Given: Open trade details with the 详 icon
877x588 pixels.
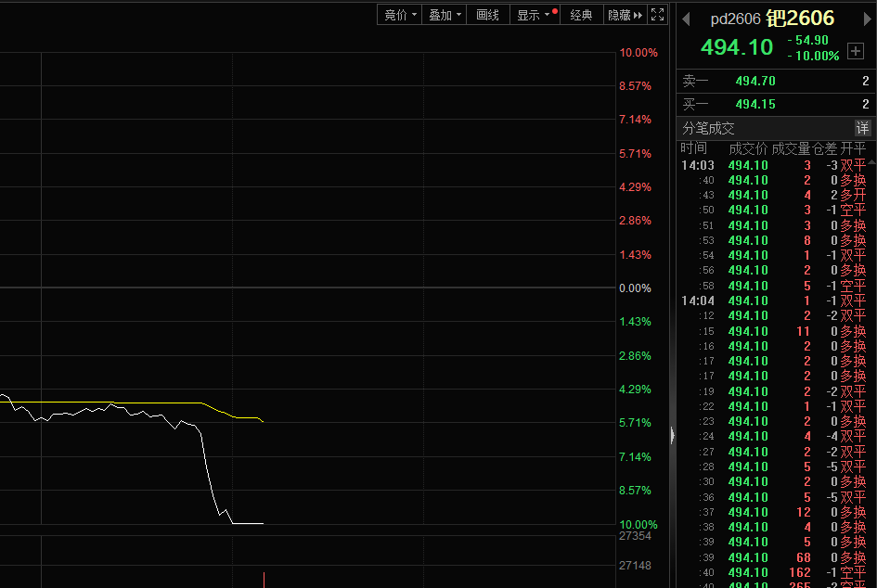Looking at the screenshot, I should pyautogui.click(x=862, y=128).
